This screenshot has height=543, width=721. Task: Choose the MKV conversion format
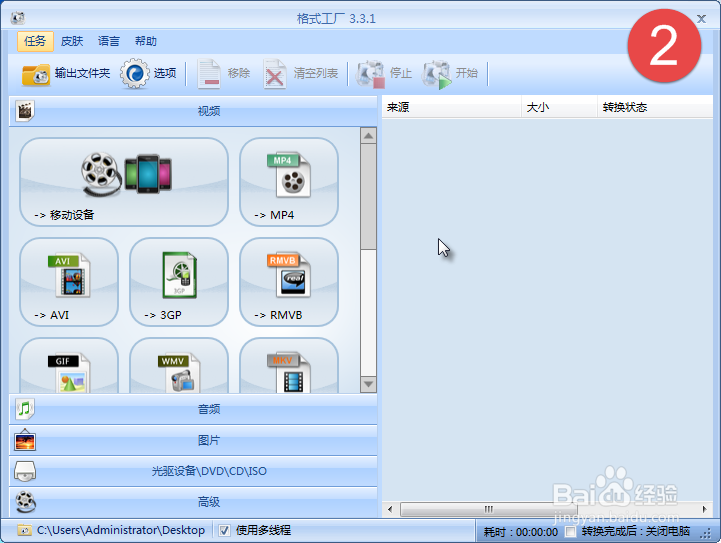[289, 366]
